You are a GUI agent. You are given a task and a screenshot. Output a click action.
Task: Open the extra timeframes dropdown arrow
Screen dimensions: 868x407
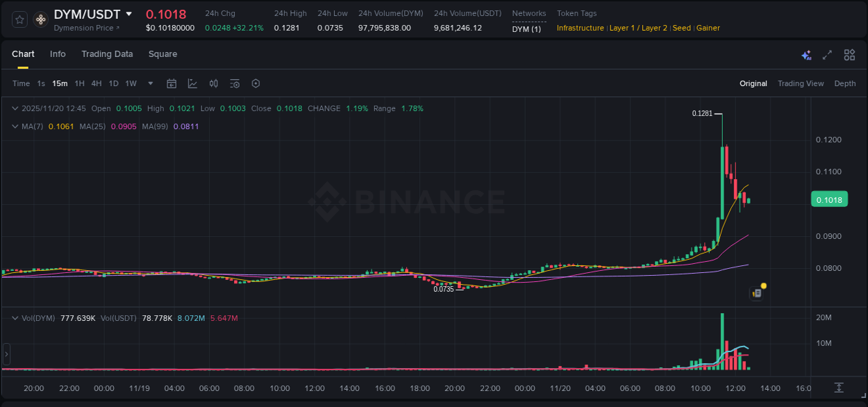(150, 83)
